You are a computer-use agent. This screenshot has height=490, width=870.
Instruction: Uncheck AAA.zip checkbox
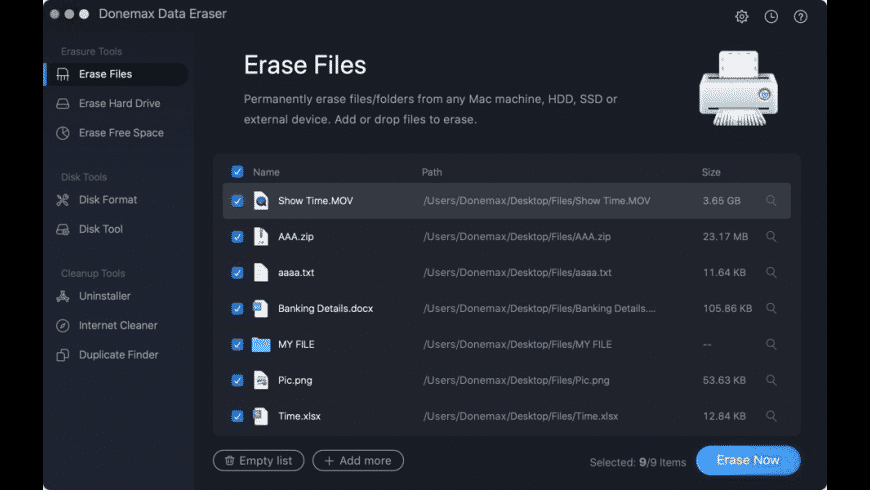click(x=237, y=237)
